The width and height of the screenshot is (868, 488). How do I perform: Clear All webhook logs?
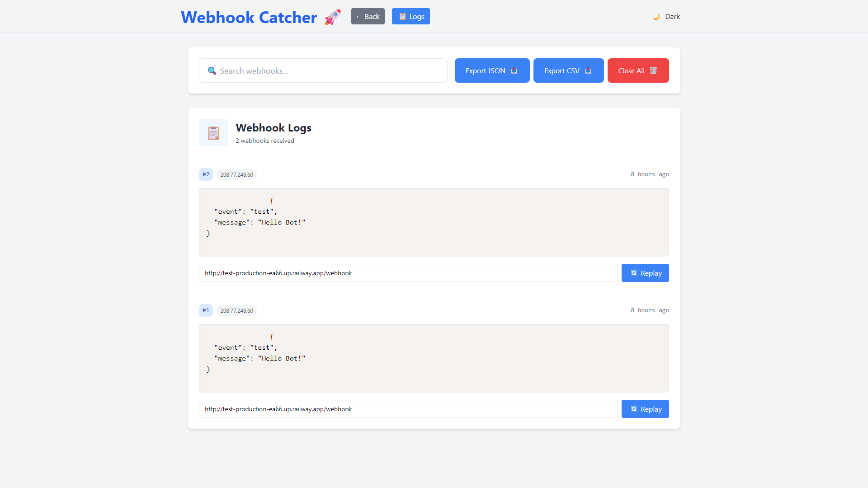(638, 70)
